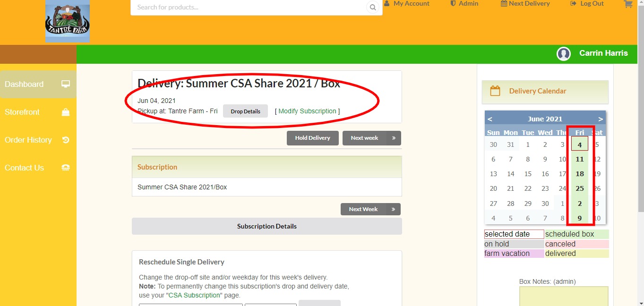Viewport: 644px width, 306px height.
Task: Click the Dashboard monitor icon
Action: (x=66, y=84)
